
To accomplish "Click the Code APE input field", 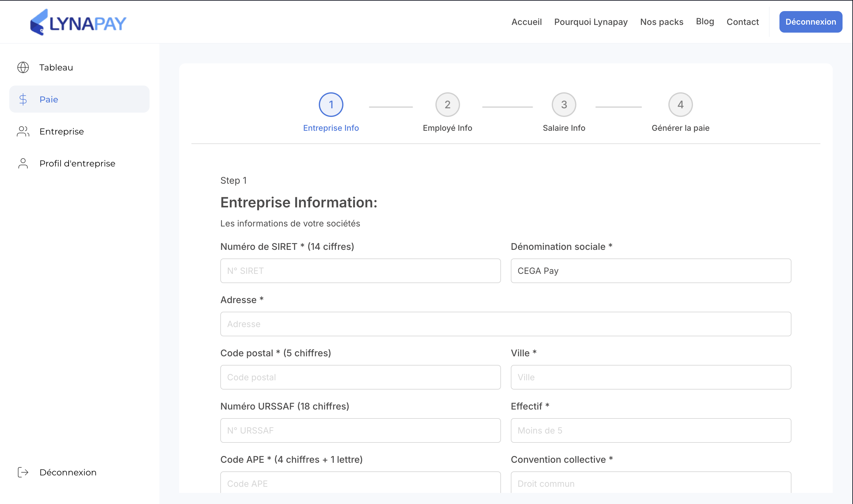I will click(361, 482).
